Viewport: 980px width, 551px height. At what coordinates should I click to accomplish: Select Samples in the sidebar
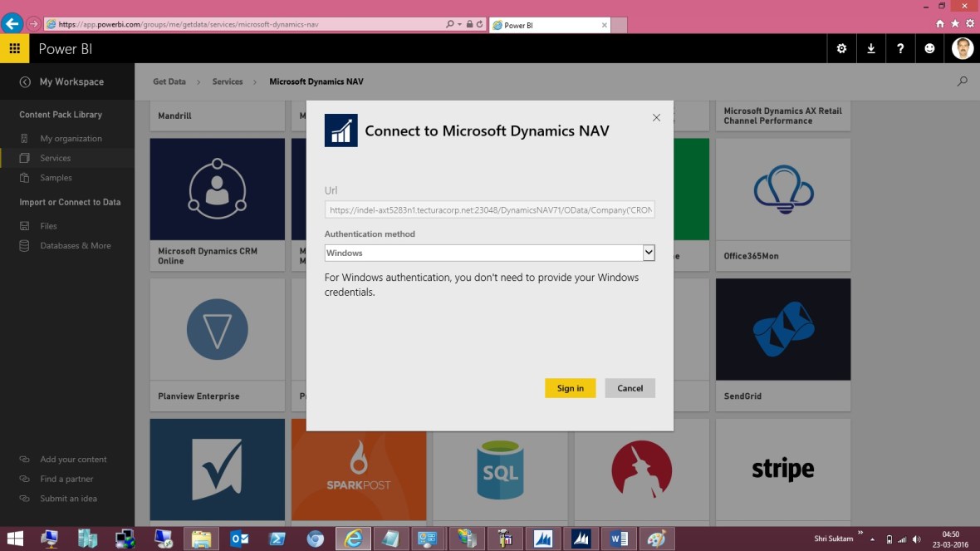pyautogui.click(x=55, y=178)
